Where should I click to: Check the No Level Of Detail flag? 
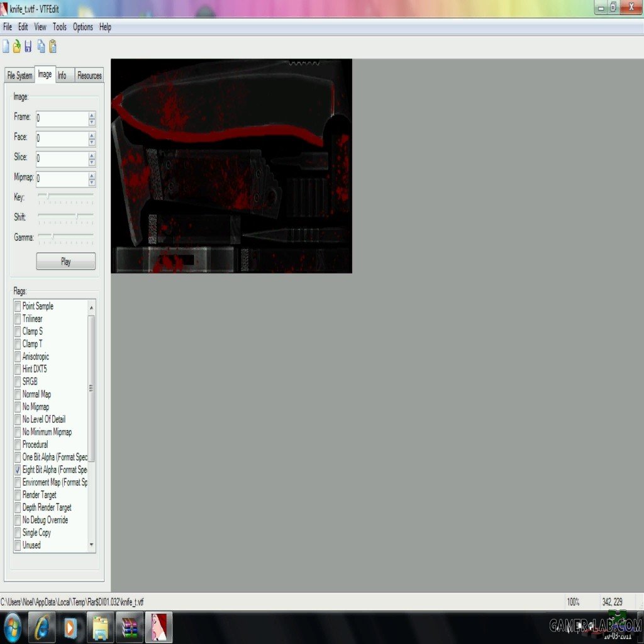click(18, 419)
